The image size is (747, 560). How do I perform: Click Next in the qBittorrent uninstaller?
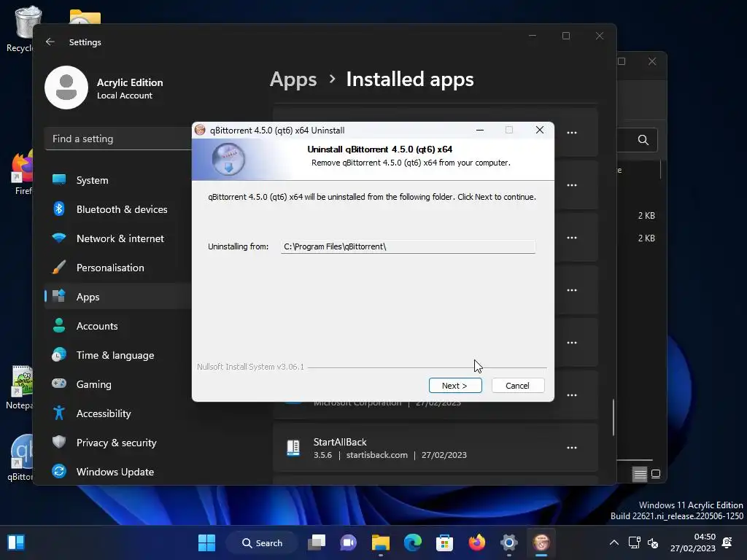click(455, 385)
